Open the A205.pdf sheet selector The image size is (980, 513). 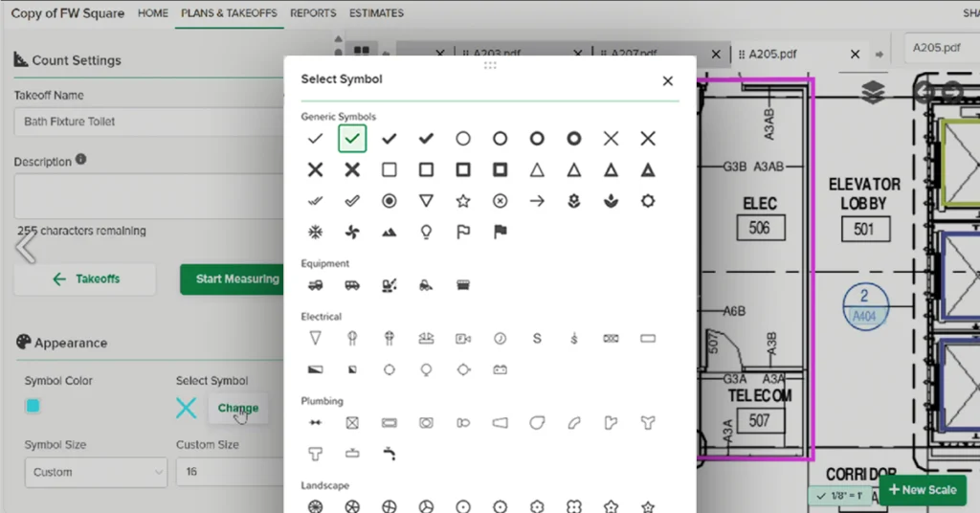942,48
